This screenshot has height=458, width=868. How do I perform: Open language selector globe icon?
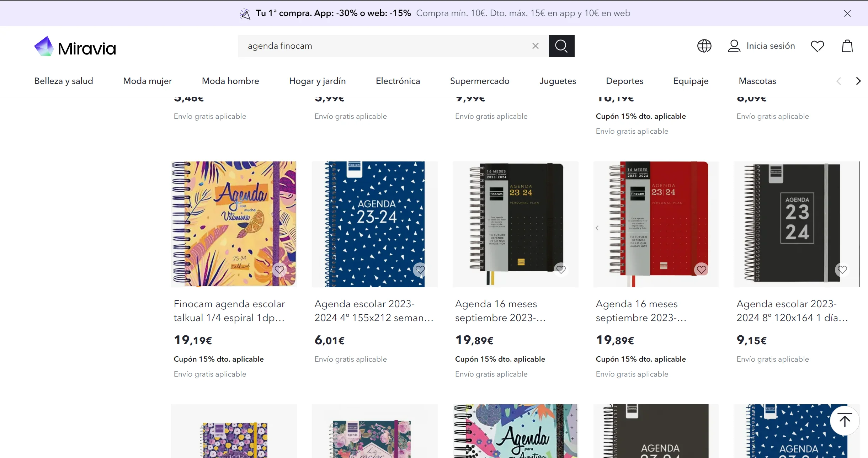coord(704,46)
